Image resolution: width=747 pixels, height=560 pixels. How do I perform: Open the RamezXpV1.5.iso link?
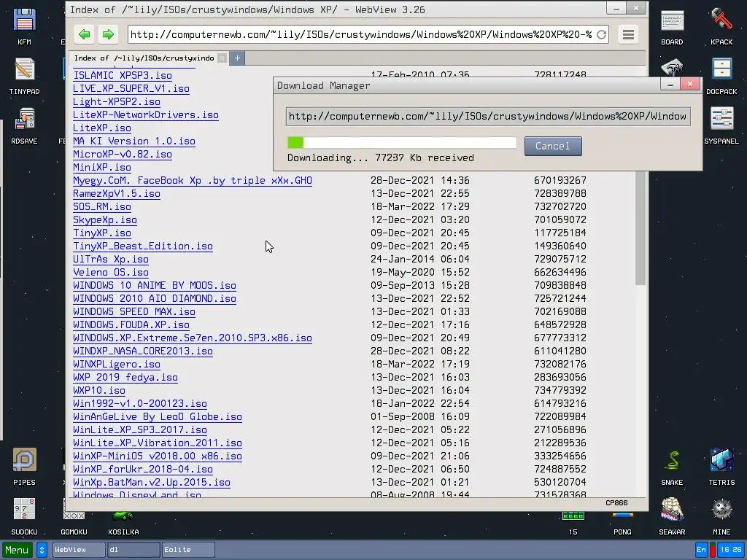click(117, 194)
